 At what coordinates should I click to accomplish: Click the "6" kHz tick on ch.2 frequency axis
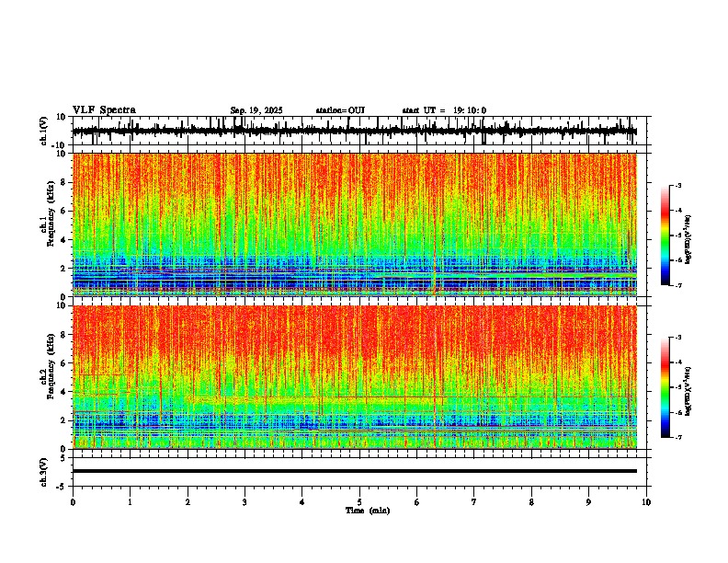[64, 363]
